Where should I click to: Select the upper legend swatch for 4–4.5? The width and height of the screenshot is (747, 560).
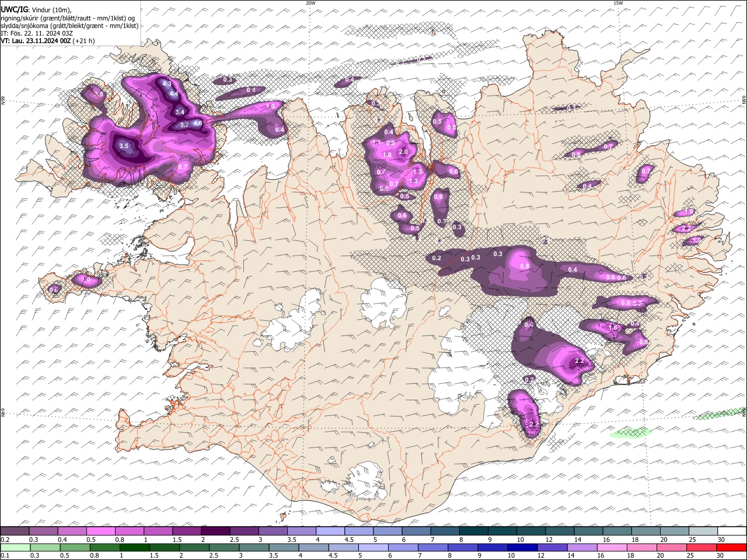pyautogui.click(x=330, y=531)
